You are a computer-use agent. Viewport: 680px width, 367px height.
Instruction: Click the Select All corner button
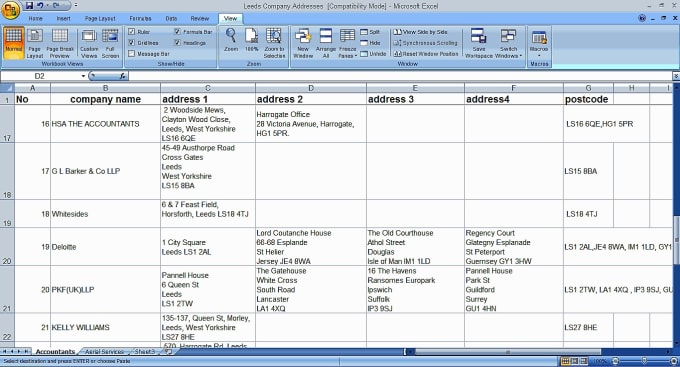coord(7,88)
